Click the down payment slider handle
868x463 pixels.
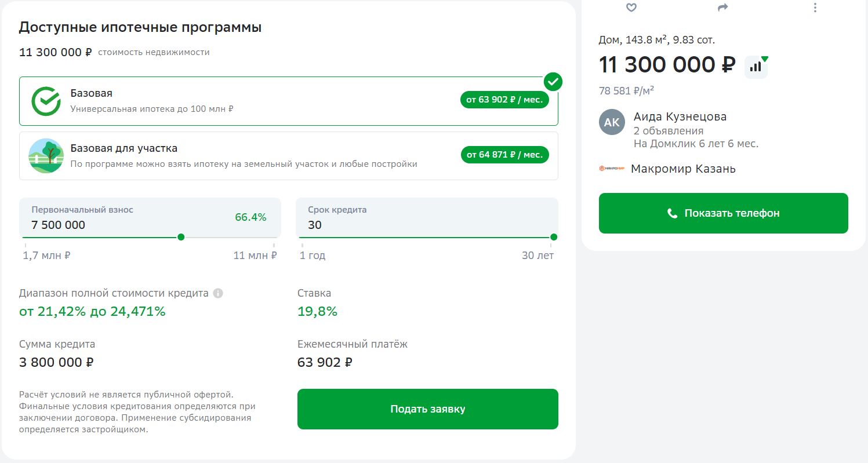(x=181, y=237)
